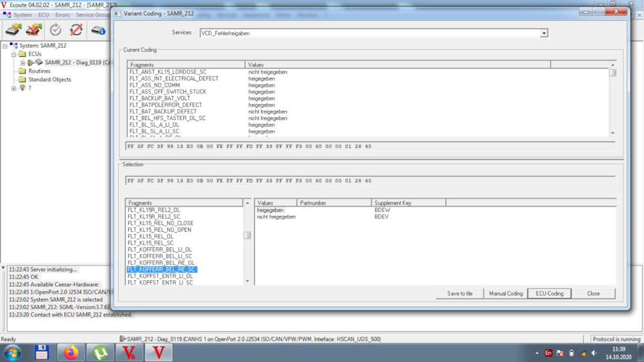644x362 pixels.
Task: Expand the SAMR_212 - Diag_0119 node
Action: (23, 63)
